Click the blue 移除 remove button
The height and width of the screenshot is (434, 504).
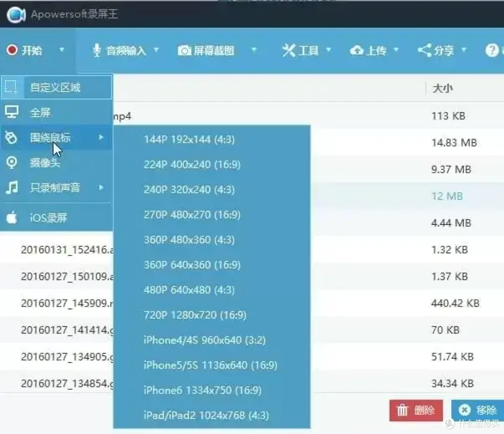click(x=478, y=410)
